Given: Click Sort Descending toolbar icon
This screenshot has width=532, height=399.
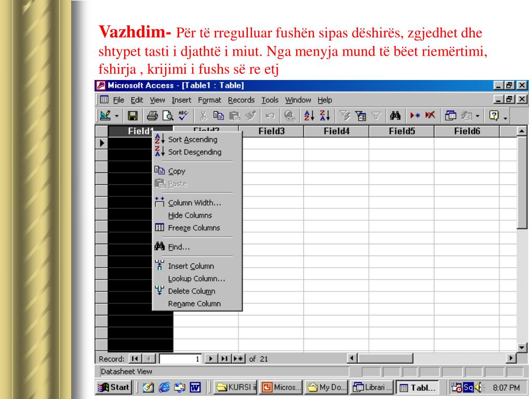Looking at the screenshot, I should tap(325, 116).
